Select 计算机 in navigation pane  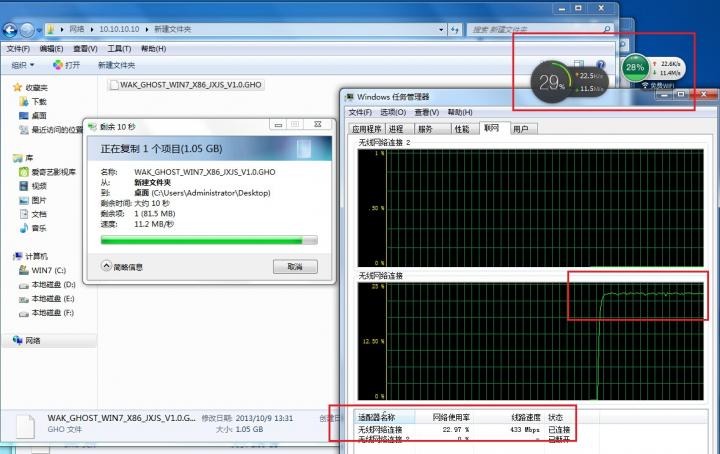pyautogui.click(x=31, y=256)
